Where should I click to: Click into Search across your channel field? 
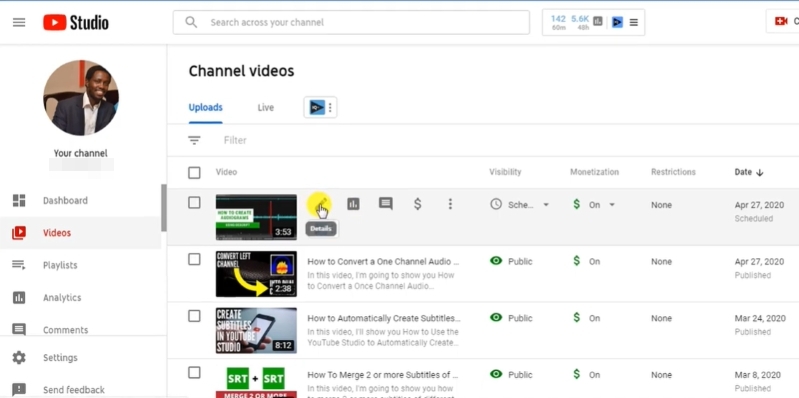(x=351, y=22)
